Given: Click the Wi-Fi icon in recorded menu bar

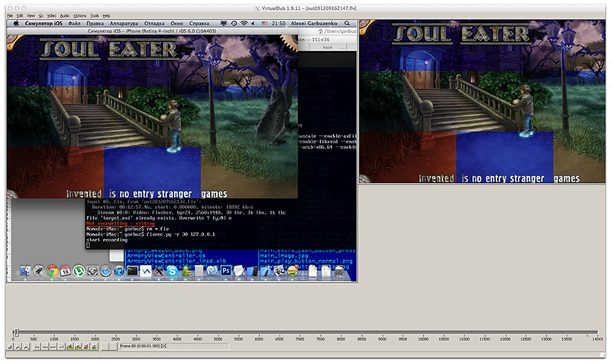Looking at the screenshot, I should point(244,24).
